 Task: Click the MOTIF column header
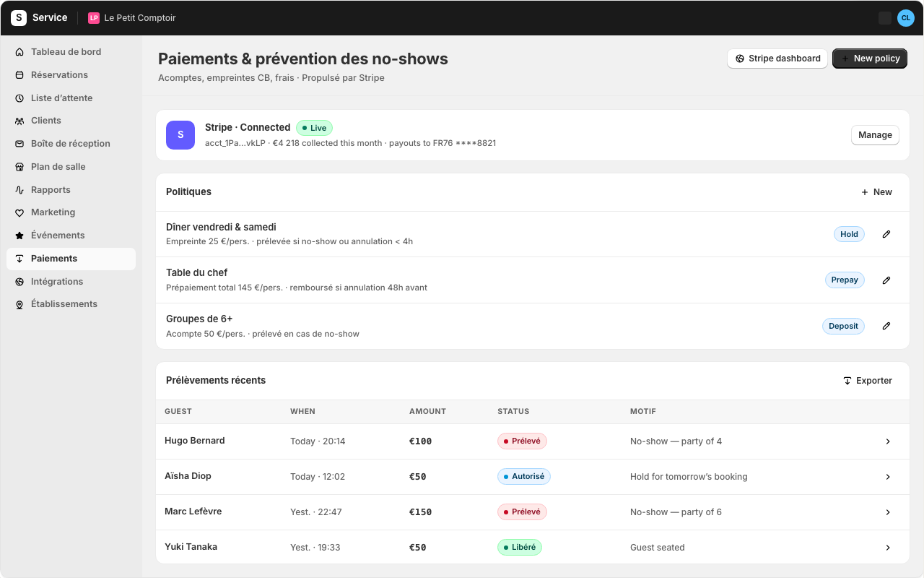coord(643,412)
